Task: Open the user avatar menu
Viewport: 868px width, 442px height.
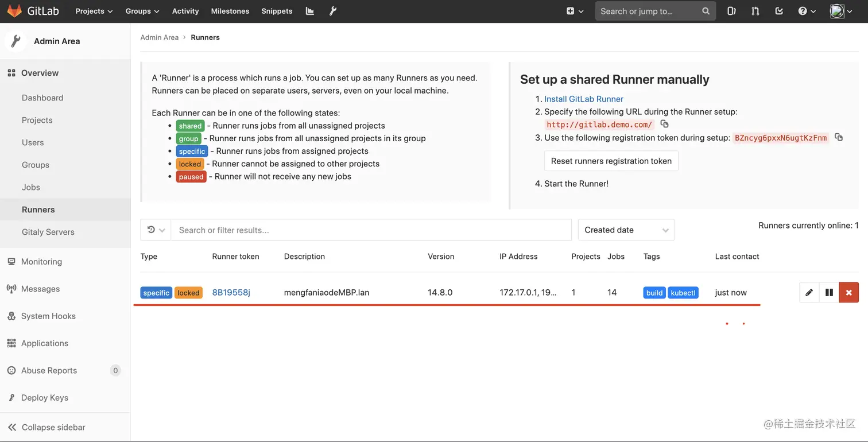Action: pos(841,11)
